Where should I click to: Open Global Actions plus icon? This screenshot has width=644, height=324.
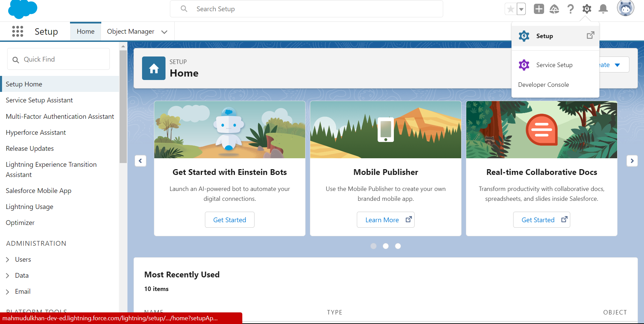[539, 9]
